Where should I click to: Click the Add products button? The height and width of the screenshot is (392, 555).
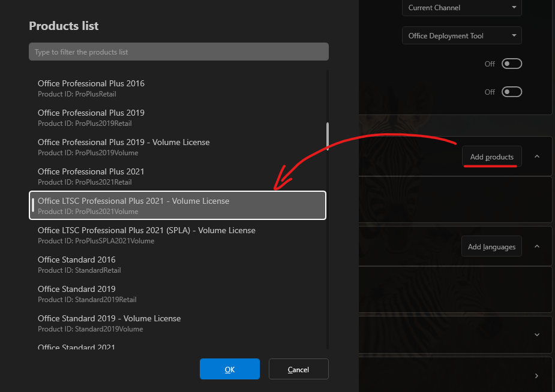[x=491, y=157]
